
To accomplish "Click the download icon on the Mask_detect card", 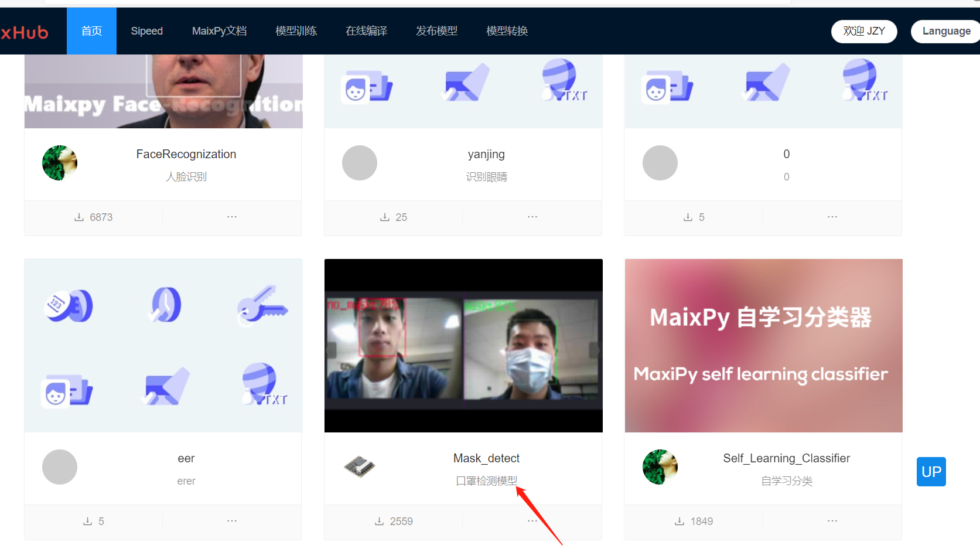I will pyautogui.click(x=379, y=520).
